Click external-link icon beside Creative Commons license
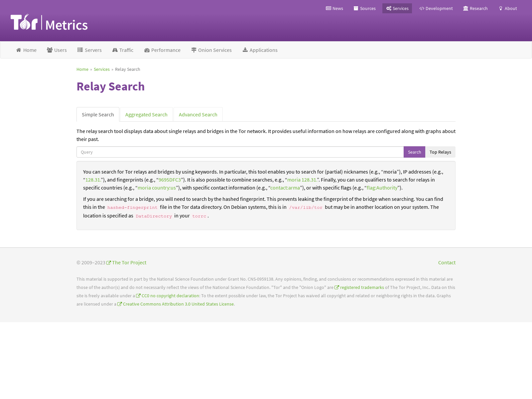This screenshot has height=399, width=532. click(x=120, y=304)
